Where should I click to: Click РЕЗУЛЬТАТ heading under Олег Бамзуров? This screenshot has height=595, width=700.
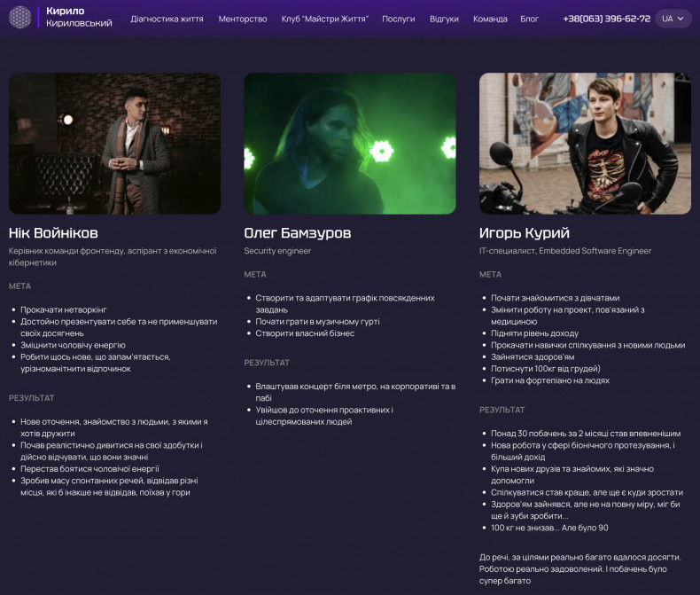click(x=267, y=363)
